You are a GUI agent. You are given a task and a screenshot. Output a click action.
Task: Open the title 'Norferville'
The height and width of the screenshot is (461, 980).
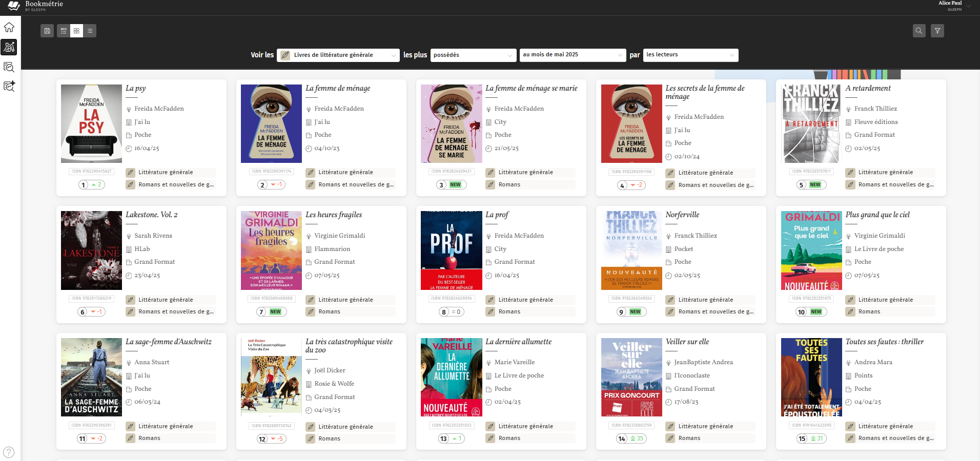tap(682, 215)
